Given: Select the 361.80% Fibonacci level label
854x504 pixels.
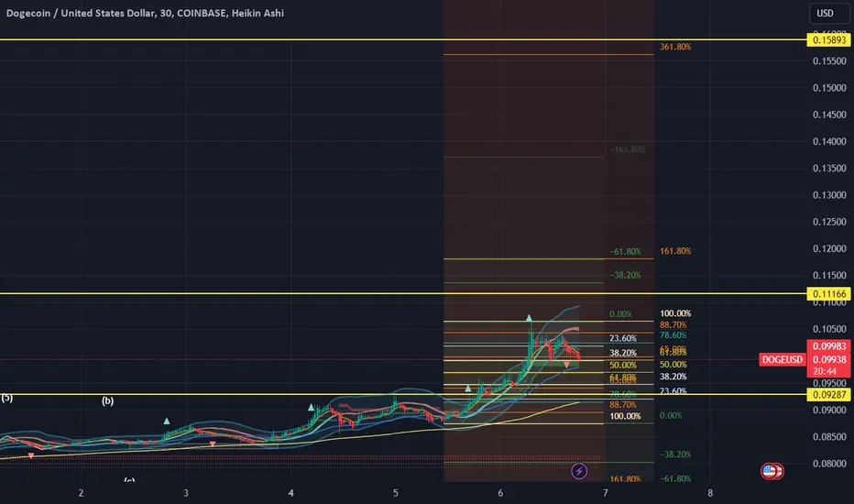Looking at the screenshot, I should [x=675, y=47].
